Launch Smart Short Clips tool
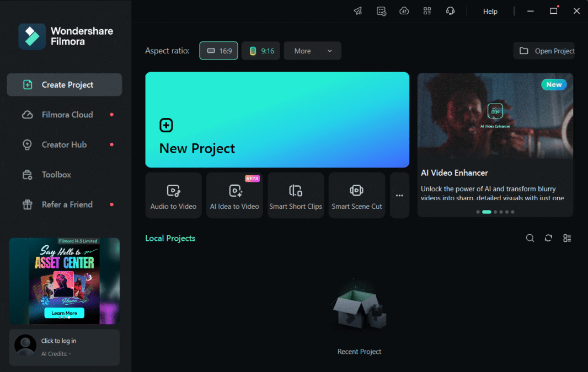This screenshot has height=372, width=588. coord(296,195)
